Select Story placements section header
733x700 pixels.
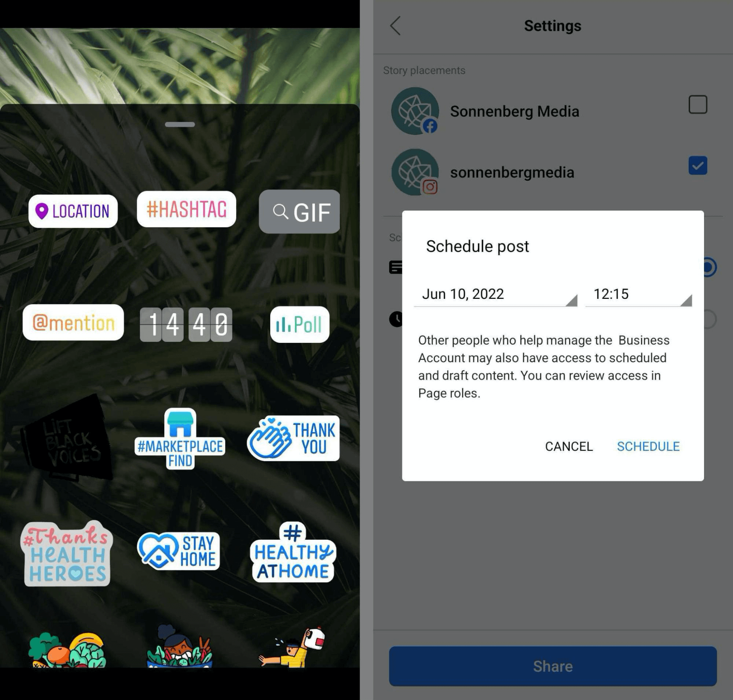pos(424,70)
